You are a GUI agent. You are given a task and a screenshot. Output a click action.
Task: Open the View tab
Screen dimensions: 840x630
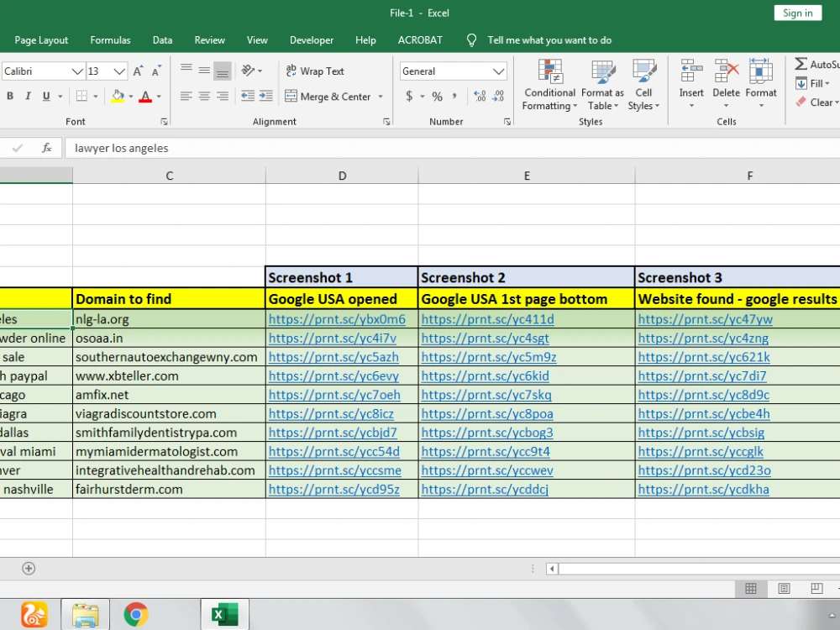(x=257, y=40)
